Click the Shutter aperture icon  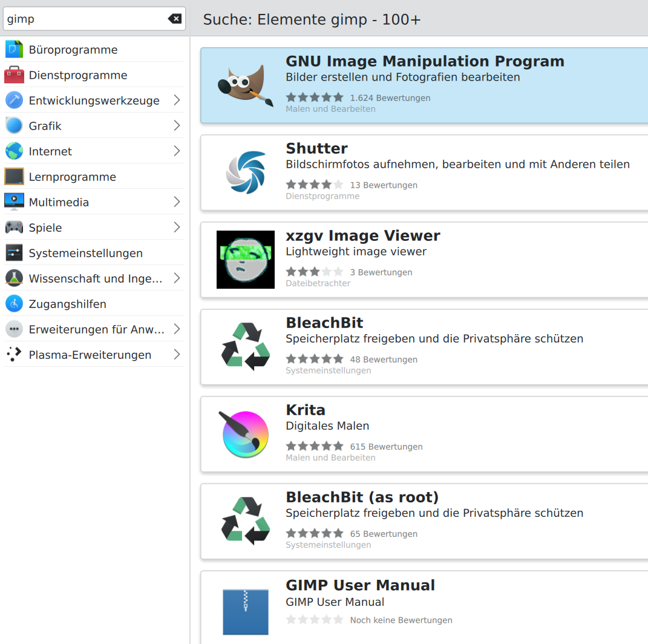click(x=246, y=172)
